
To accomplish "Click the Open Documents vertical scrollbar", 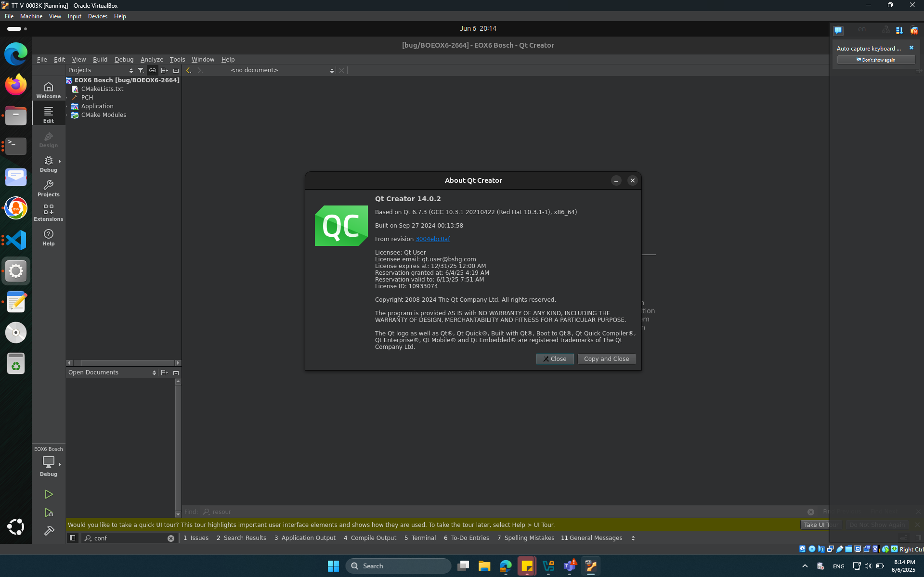I will (178, 448).
